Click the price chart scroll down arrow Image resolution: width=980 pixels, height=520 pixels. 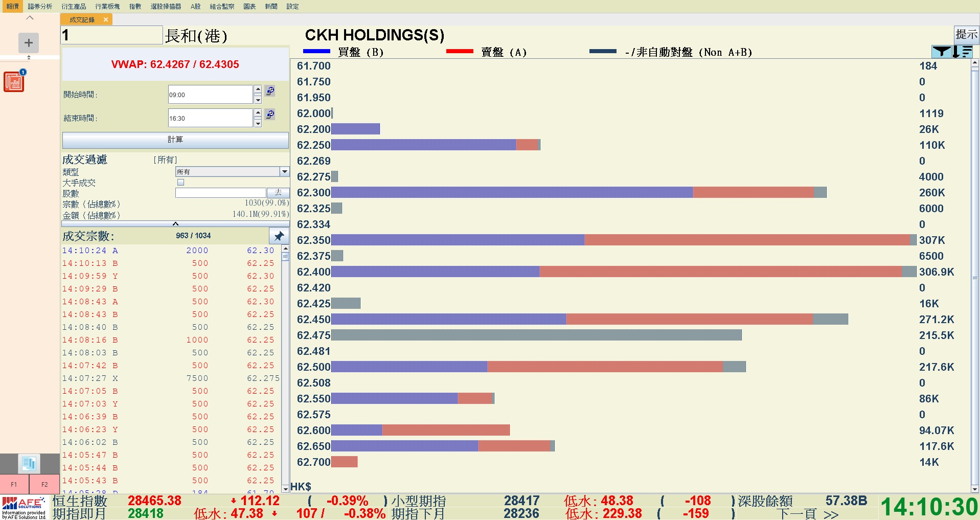pyautogui.click(x=975, y=489)
